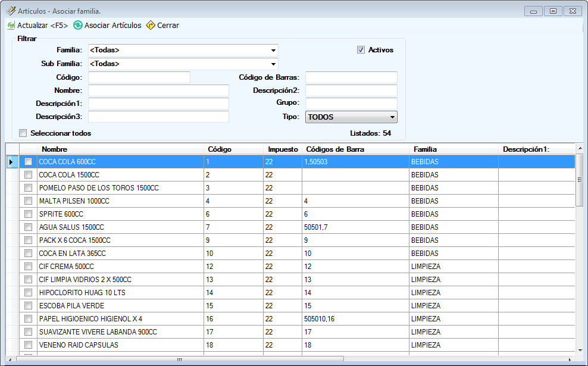
Task: Click barcode cell 1,50503
Action: (x=355, y=162)
